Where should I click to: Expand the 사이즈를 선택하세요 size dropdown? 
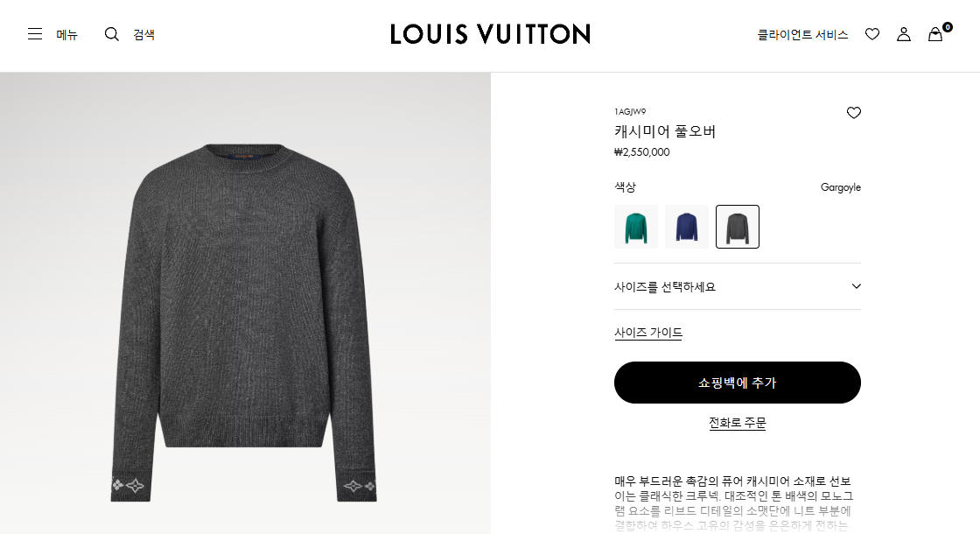738,286
